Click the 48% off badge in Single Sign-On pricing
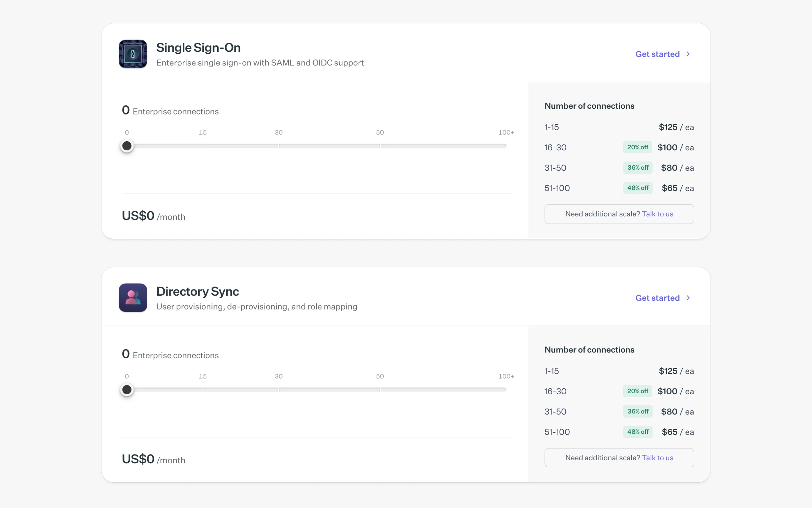This screenshot has width=812, height=508. point(638,188)
